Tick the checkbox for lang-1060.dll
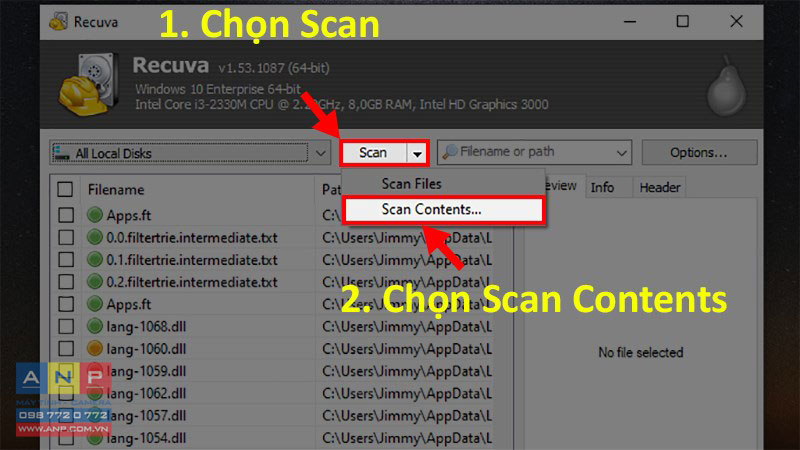 [66, 348]
